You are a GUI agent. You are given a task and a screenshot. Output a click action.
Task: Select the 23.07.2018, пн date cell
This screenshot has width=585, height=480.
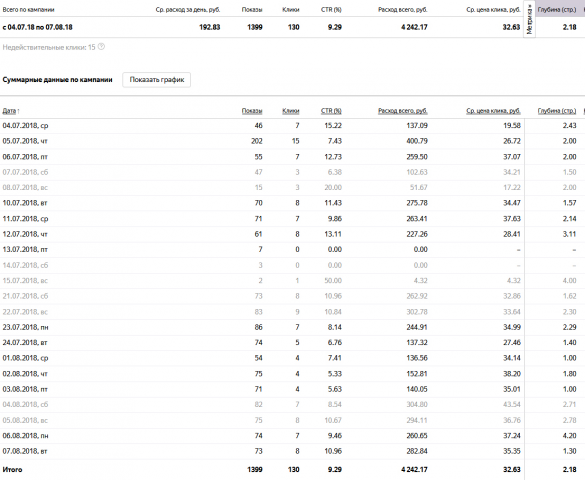[25, 327]
